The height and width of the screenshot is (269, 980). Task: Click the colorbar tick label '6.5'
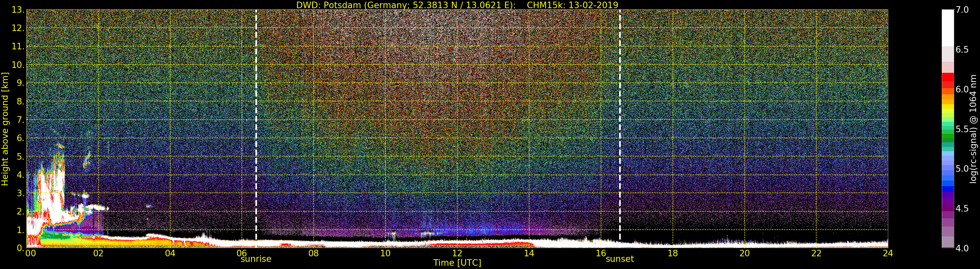[x=962, y=50]
